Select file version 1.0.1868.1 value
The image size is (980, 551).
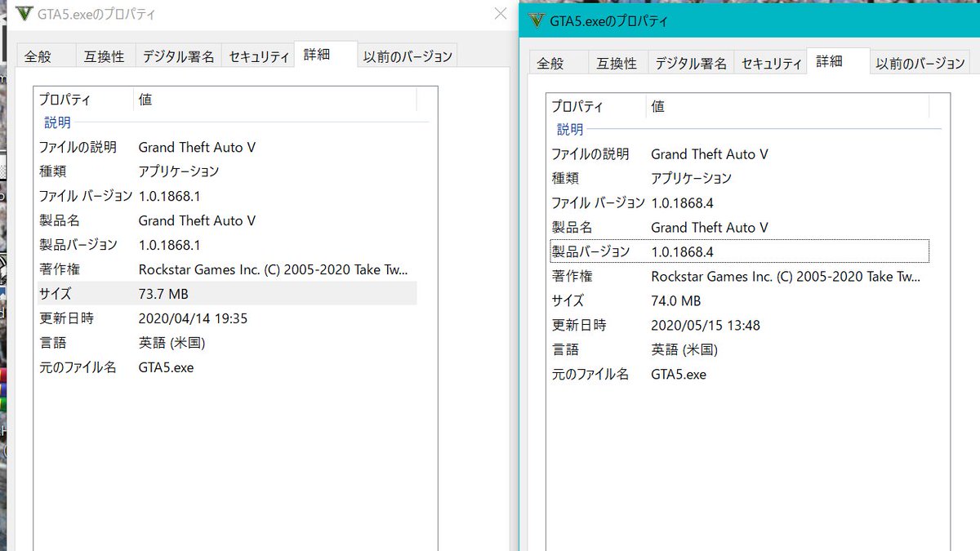[170, 196]
